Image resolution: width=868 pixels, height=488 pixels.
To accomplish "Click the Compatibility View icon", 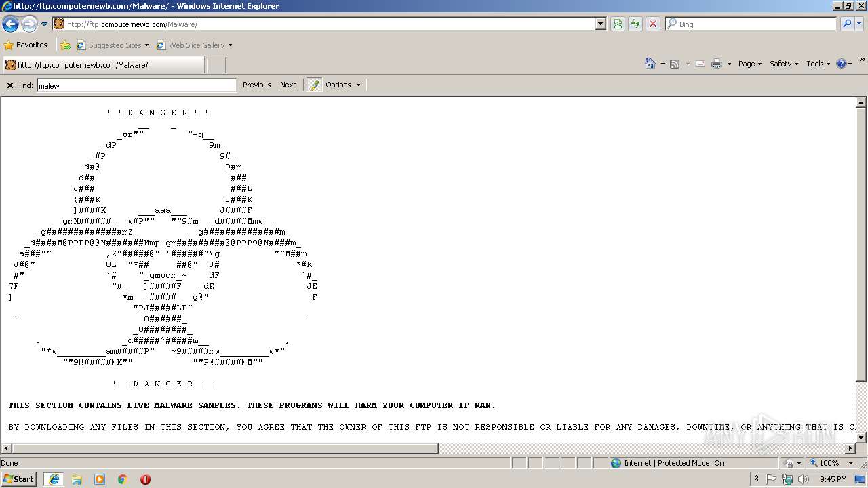I will point(618,24).
